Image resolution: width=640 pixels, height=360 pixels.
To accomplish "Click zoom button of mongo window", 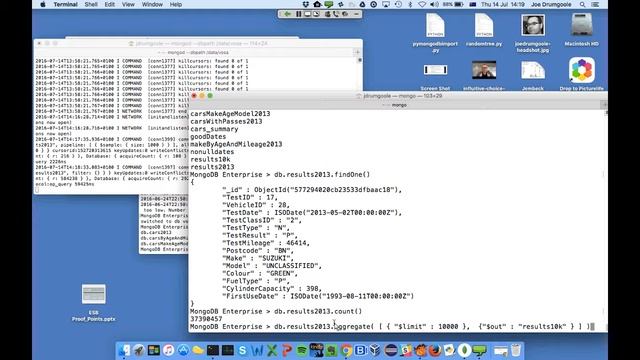I will 210,96.
